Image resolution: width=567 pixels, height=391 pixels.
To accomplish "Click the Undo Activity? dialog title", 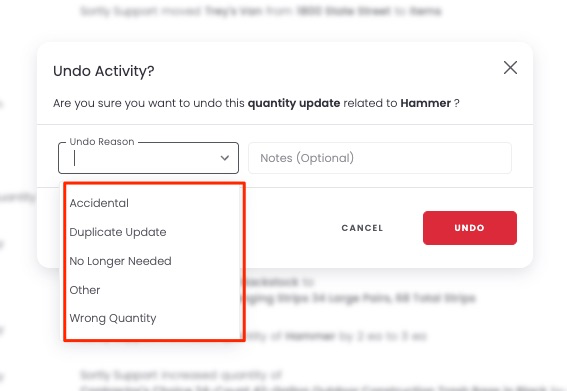I will click(x=103, y=71).
